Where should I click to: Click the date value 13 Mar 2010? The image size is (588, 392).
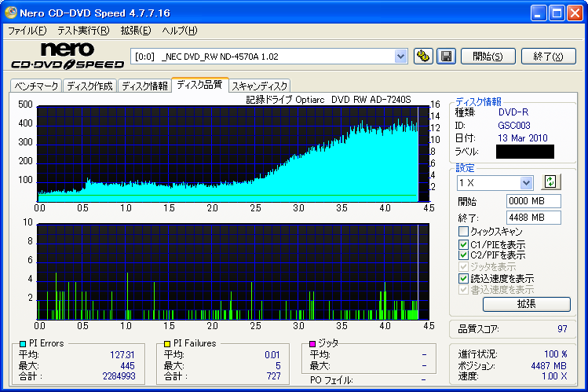[x=522, y=138]
